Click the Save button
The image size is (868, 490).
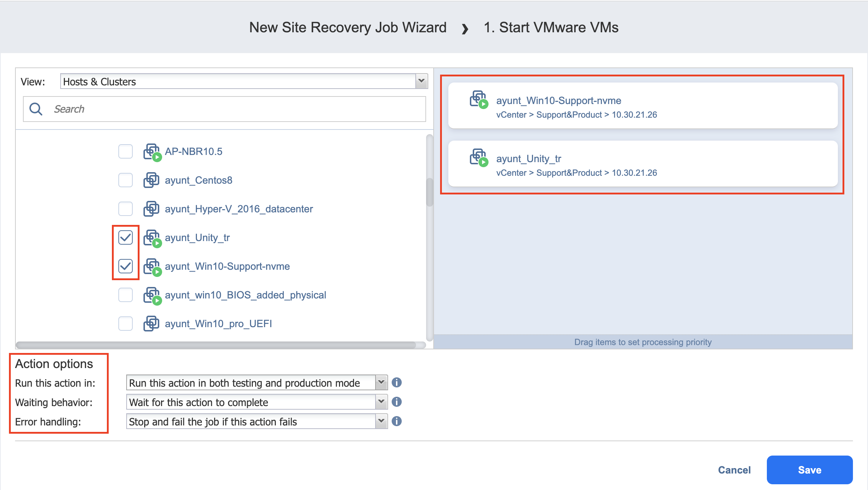coord(809,470)
